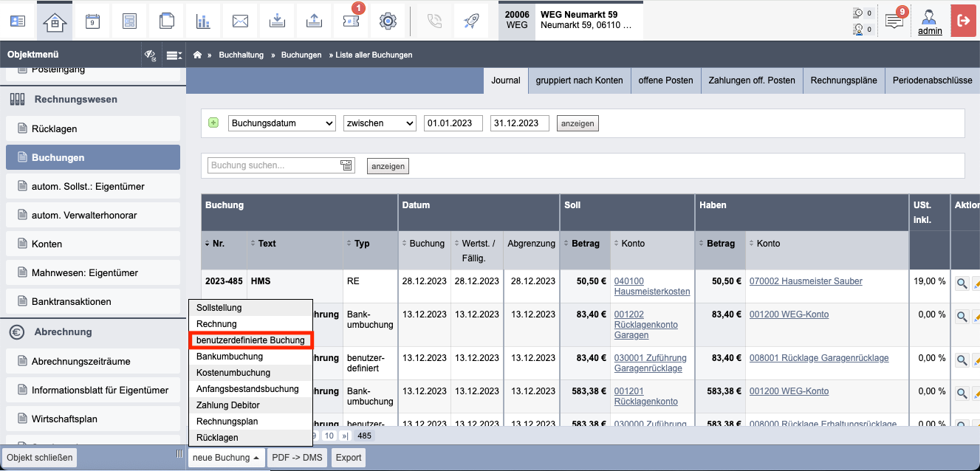Click the lower clock with person counter icon
This screenshot has height=471, width=980.
(858, 30)
